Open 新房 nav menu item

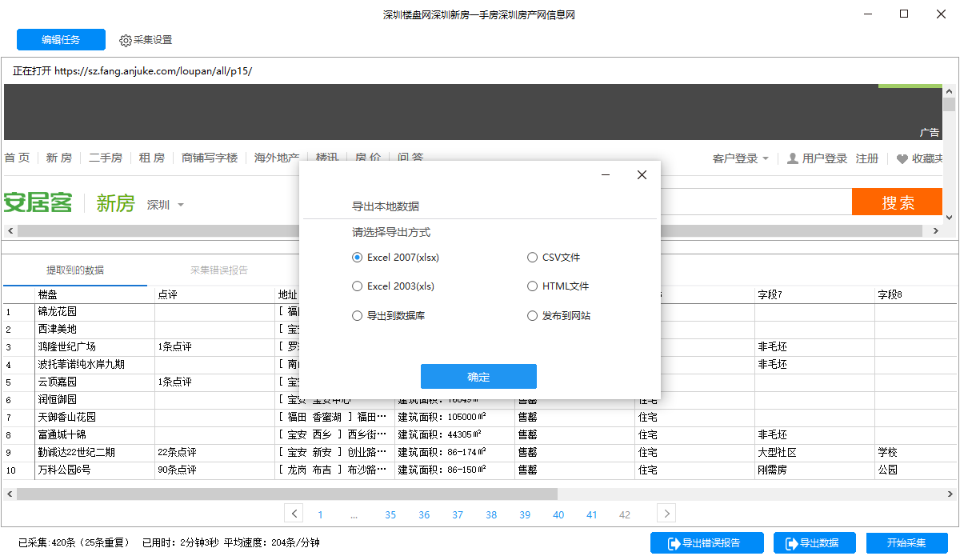pos(58,158)
